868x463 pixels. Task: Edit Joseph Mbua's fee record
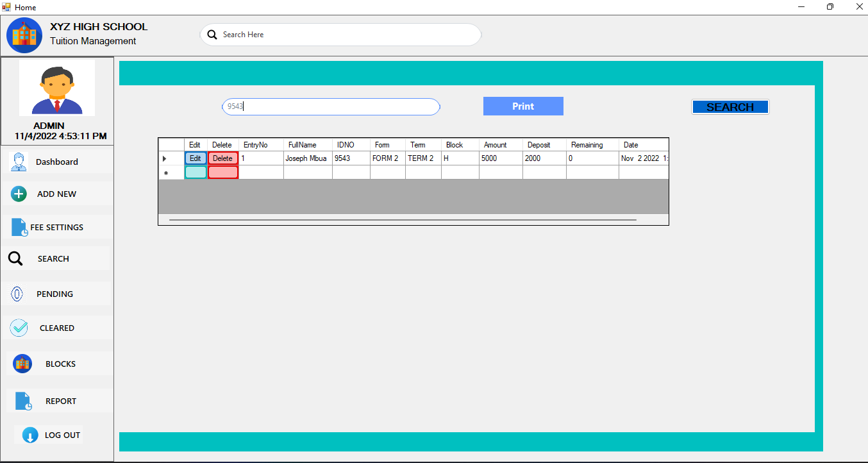tap(195, 158)
